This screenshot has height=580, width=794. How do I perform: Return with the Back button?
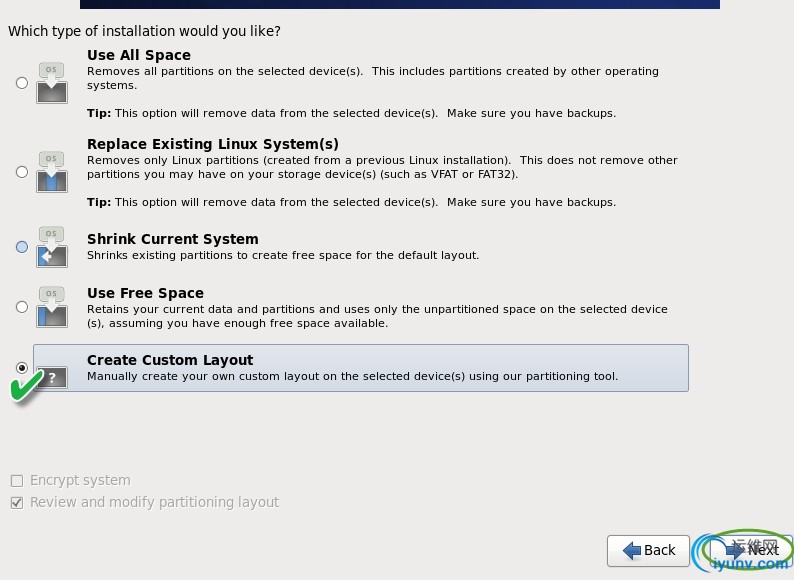pos(648,550)
